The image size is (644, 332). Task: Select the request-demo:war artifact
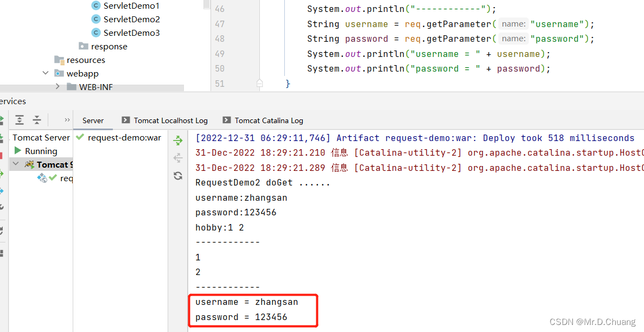[x=124, y=137]
